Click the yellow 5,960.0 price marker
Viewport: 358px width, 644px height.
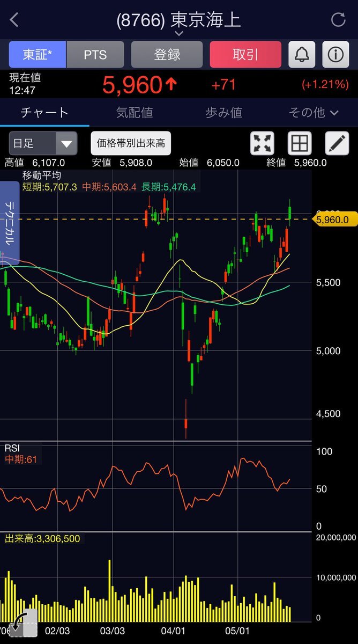(x=333, y=219)
